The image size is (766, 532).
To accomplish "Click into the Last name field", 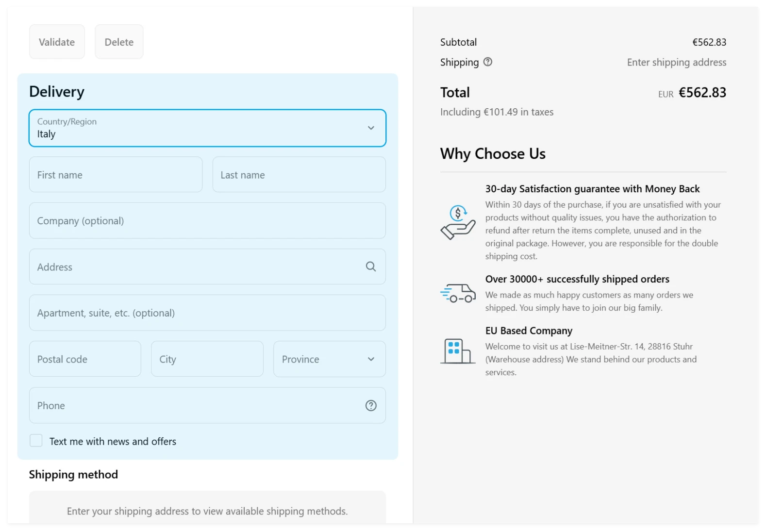I will pos(299,175).
